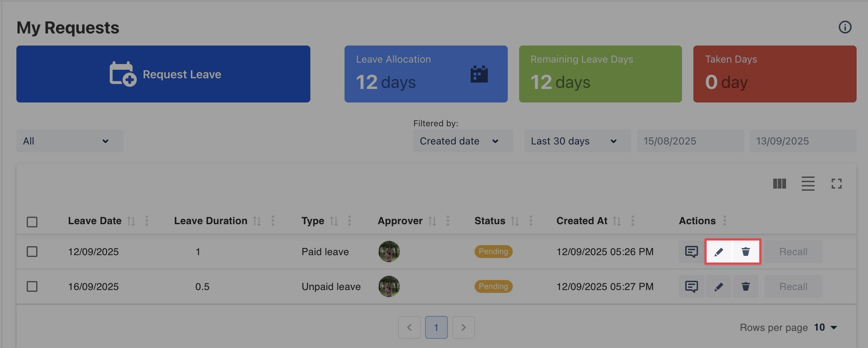
Task: Open the Status column options menu
Action: (531, 221)
